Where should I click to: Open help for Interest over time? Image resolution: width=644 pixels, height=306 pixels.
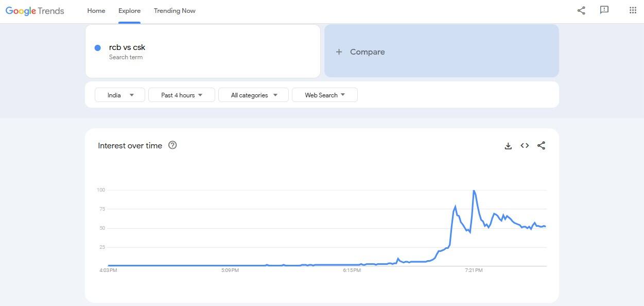tap(172, 145)
